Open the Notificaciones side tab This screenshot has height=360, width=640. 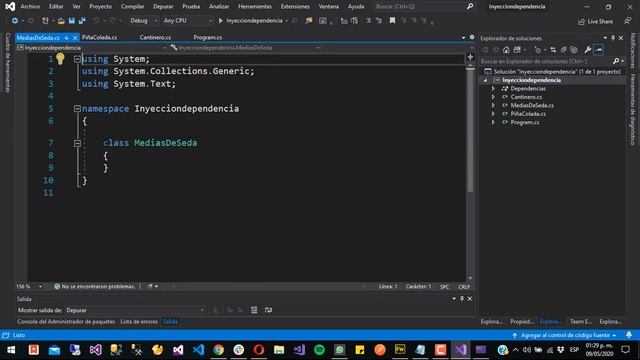pos(633,51)
